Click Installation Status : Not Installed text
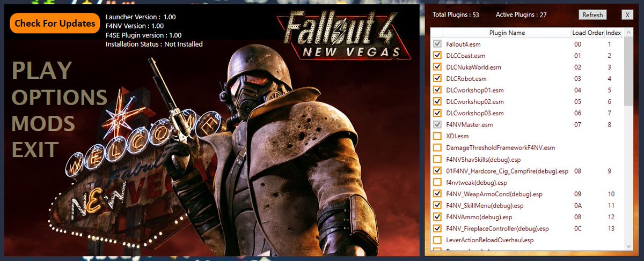The image size is (644, 261). [x=154, y=44]
